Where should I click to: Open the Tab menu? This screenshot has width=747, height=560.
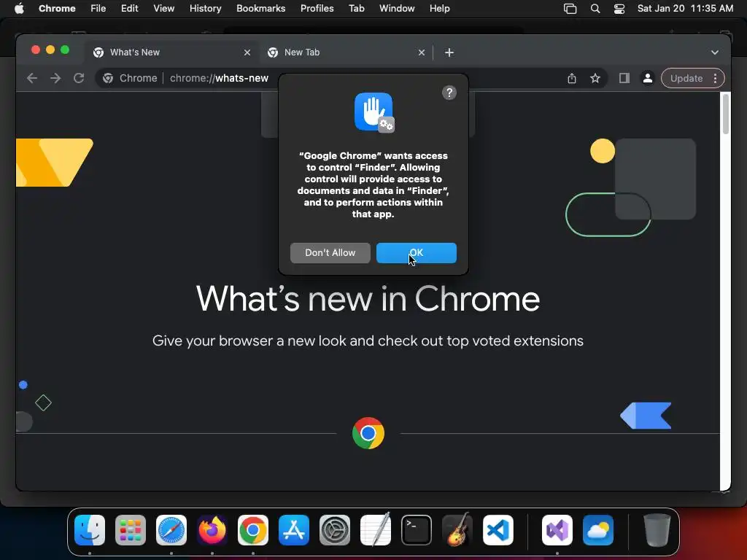click(x=356, y=9)
